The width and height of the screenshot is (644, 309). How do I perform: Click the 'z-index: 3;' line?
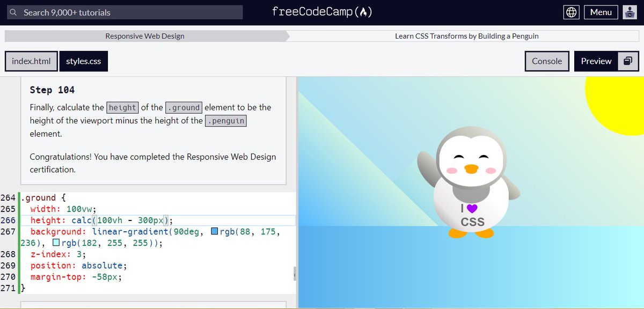pos(58,254)
